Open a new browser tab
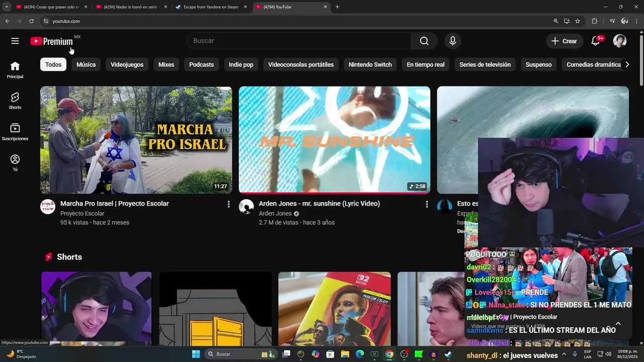 pyautogui.click(x=337, y=7)
